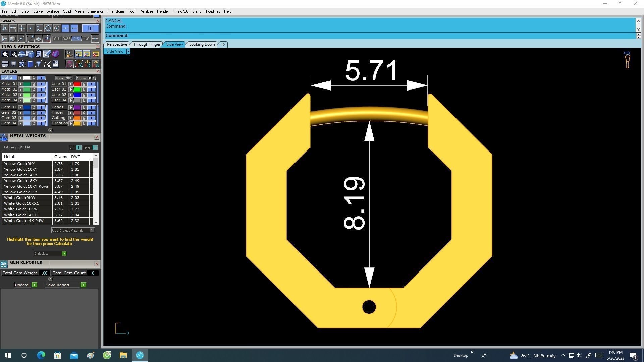Open the notepad with pencil icon
The width and height of the screenshot is (644, 362).
(x=47, y=54)
